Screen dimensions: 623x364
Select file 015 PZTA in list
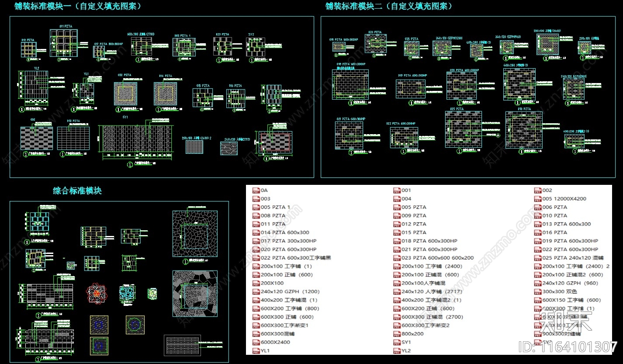410,232
